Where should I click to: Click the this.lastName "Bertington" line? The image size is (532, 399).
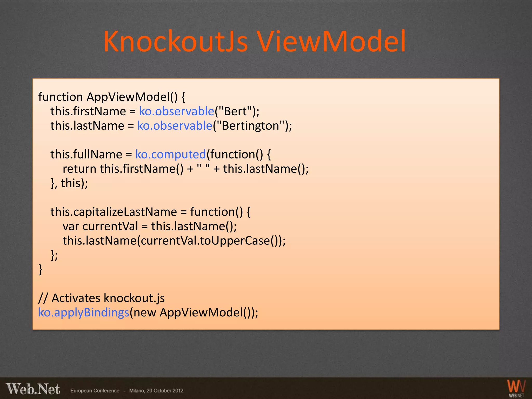click(x=171, y=126)
